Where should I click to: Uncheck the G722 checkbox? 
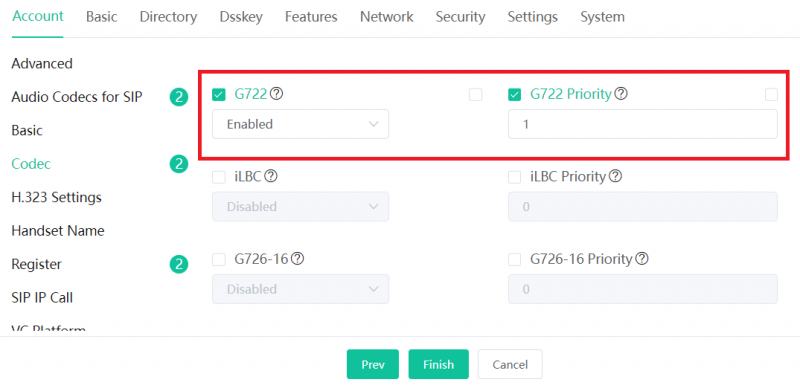click(218, 94)
